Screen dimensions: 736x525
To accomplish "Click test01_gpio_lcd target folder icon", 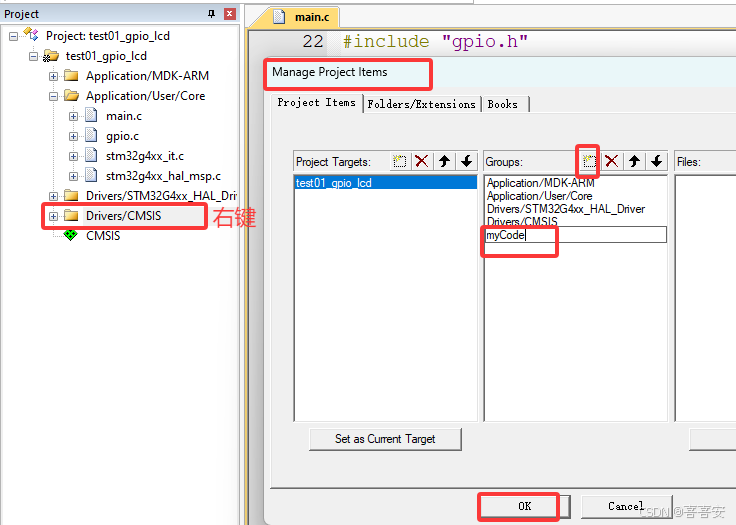I will (51, 56).
